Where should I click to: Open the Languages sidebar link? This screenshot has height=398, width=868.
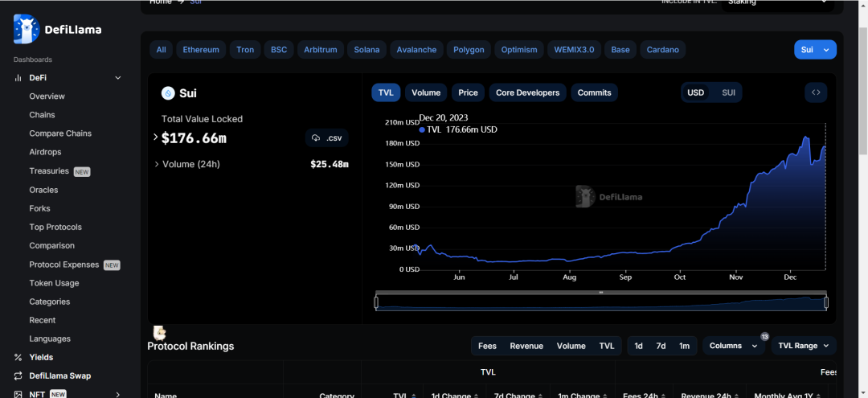click(x=50, y=339)
